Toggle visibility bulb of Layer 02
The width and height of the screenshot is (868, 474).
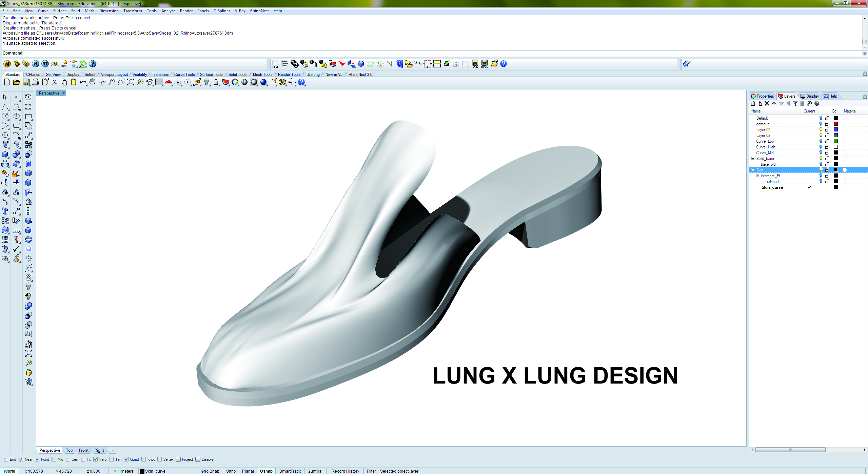[821, 130]
